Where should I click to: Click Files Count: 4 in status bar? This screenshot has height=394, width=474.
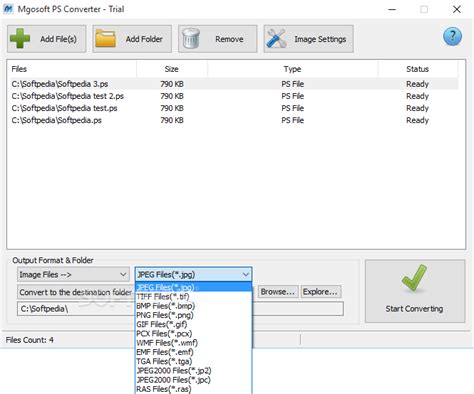(30, 340)
